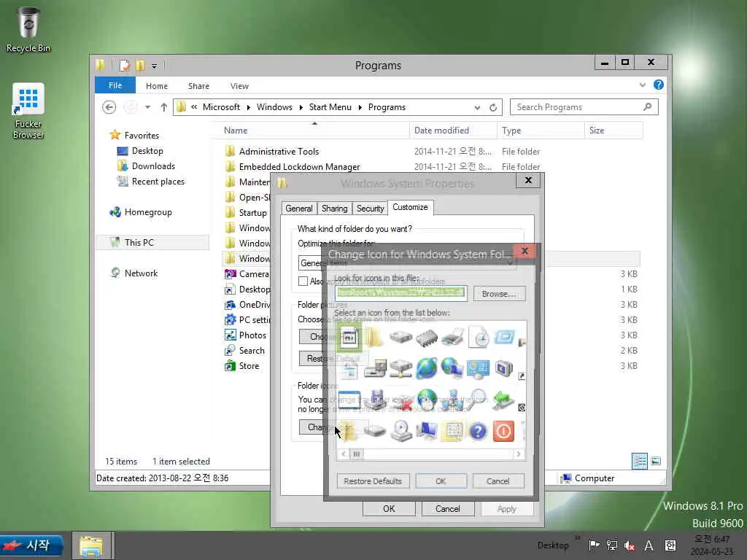The image size is (747, 560).
Task: Select the globe internet icon in second row
Action: click(426, 368)
